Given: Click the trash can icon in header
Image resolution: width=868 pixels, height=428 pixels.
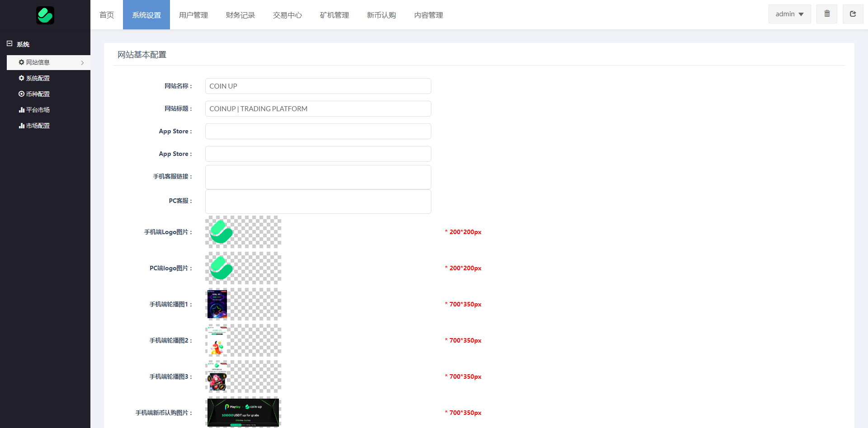Looking at the screenshot, I should pyautogui.click(x=827, y=14).
